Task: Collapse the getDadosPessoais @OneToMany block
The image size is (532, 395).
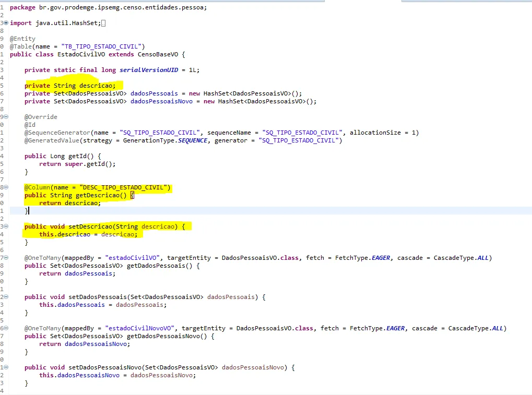Action: coord(6,258)
